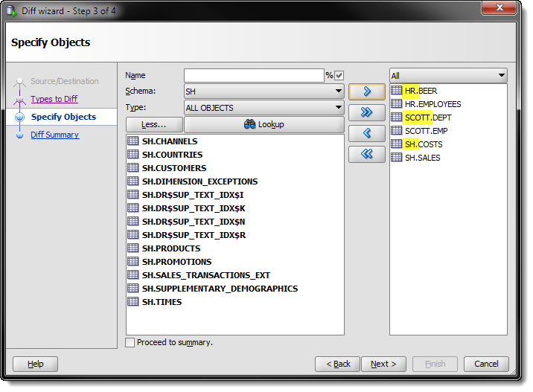533x392 pixels.
Task: Click the Less... button
Action: pyautogui.click(x=154, y=125)
